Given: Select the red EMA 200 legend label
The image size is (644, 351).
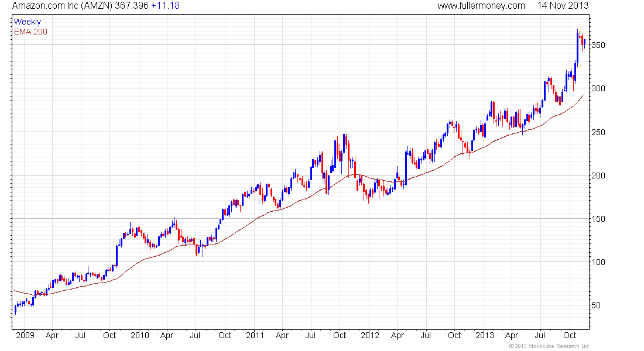Looking at the screenshot, I should [x=31, y=32].
